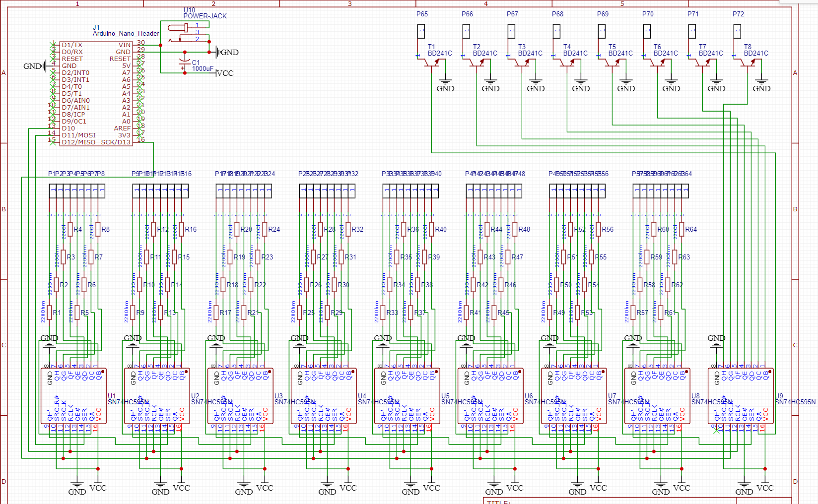This screenshot has width=818, height=504.
Task: Select capacitor C1 1000uF
Action: 184,62
